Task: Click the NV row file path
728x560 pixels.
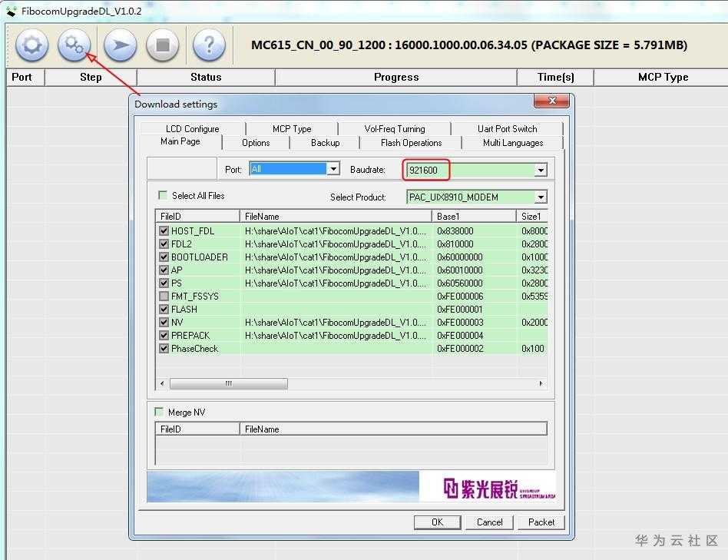Action: point(336,322)
